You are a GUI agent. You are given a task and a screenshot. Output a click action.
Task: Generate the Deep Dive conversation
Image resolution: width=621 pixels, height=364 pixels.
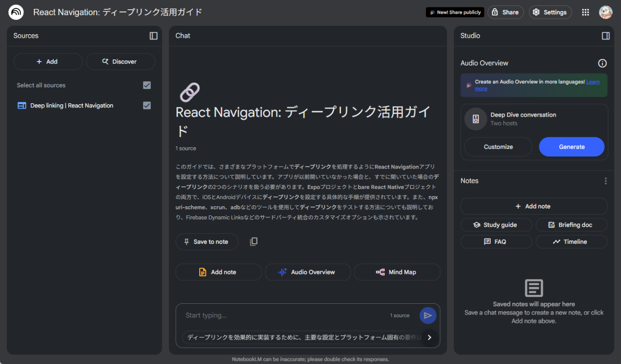[572, 147]
